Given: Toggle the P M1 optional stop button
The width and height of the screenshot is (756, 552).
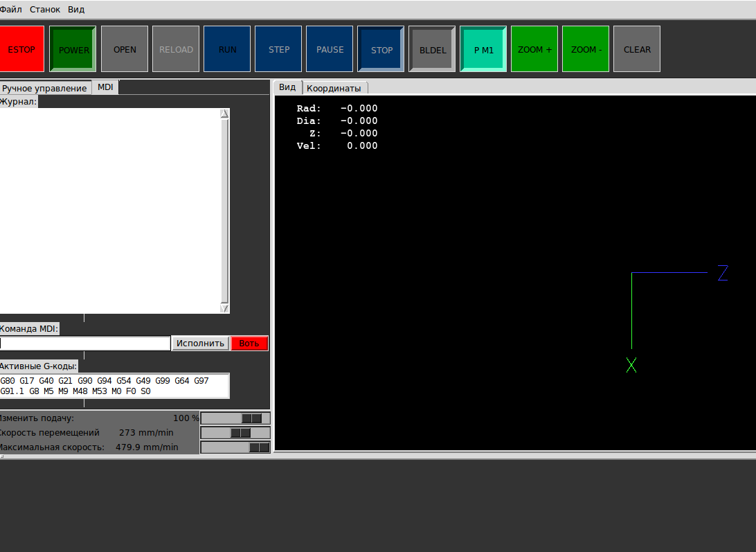Looking at the screenshot, I should pos(483,48).
